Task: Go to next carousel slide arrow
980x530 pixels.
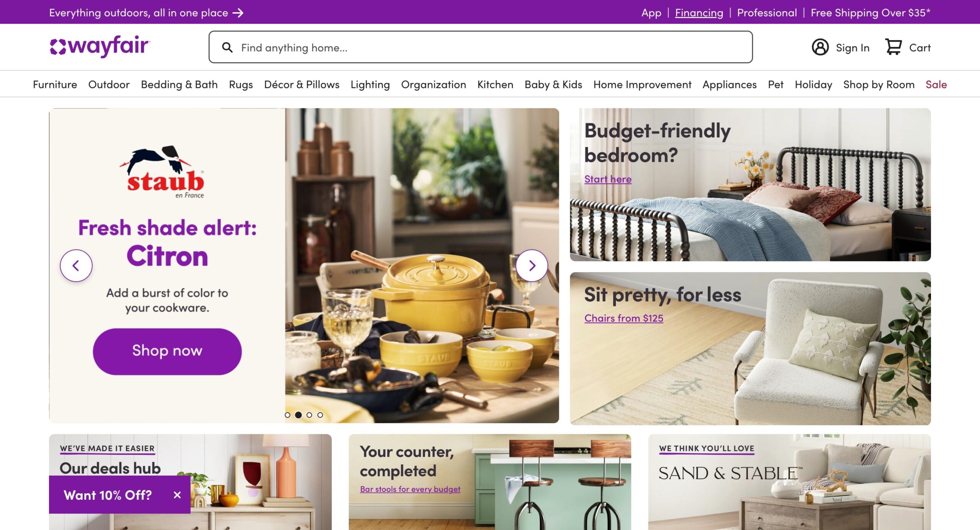Action: click(x=532, y=266)
